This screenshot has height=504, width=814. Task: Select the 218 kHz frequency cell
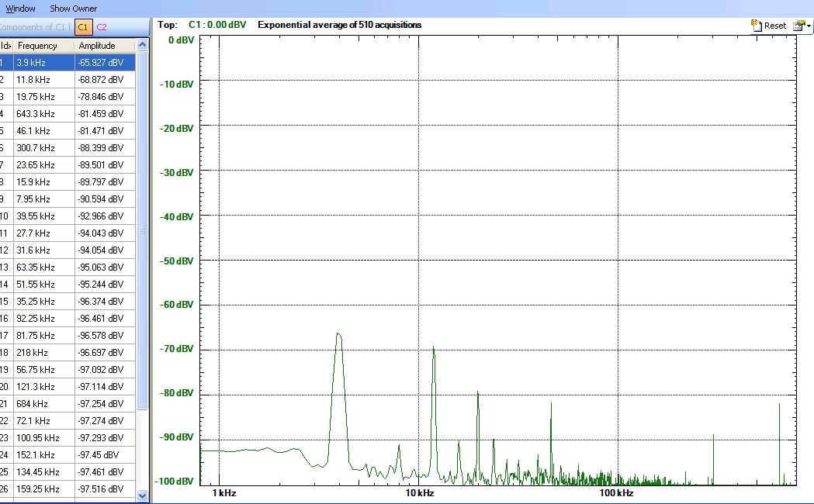click(44, 353)
